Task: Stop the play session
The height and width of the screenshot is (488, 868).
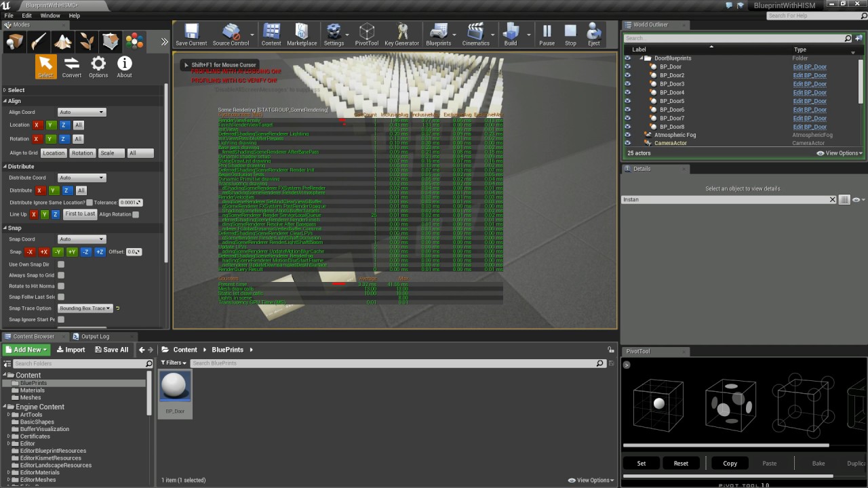Action: pos(570,35)
